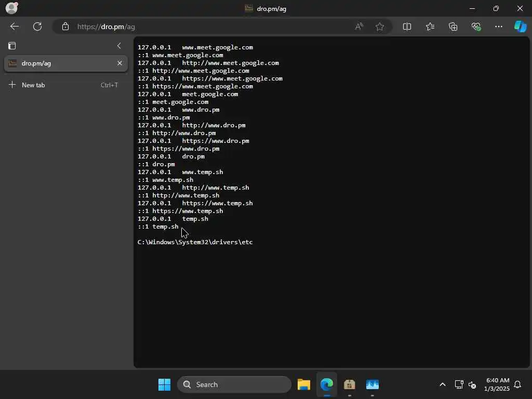Restore down the Edge window
The width and height of the screenshot is (532, 399).
[x=496, y=8]
